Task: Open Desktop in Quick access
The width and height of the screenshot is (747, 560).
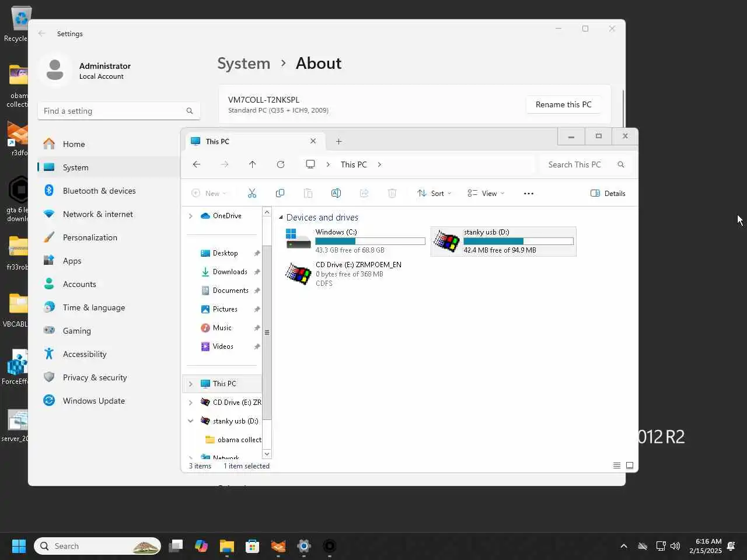Action: tap(225, 253)
